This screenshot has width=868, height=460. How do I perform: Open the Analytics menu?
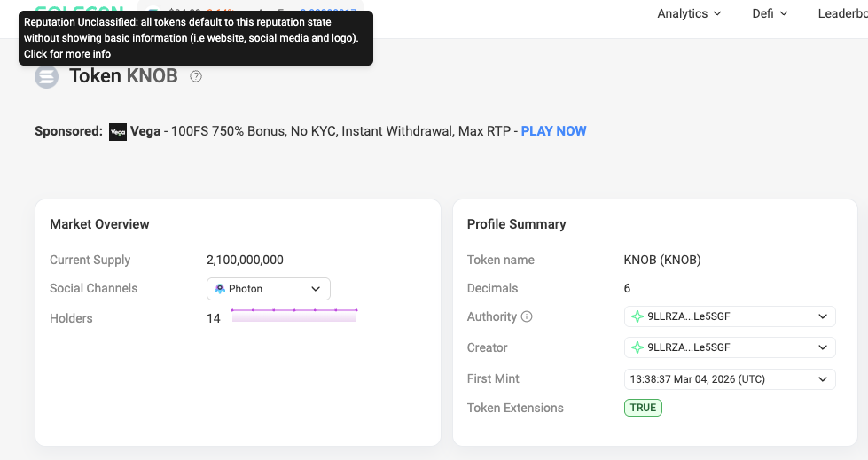(689, 13)
